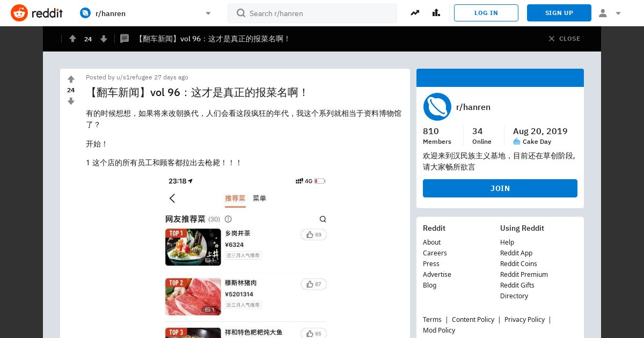This screenshot has height=338, width=644.
Task: Click the header post title text
Action: point(213,39)
